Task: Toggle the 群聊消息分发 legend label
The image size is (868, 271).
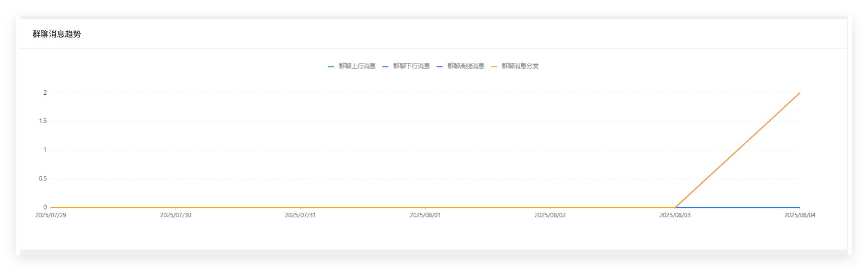Action: point(520,66)
